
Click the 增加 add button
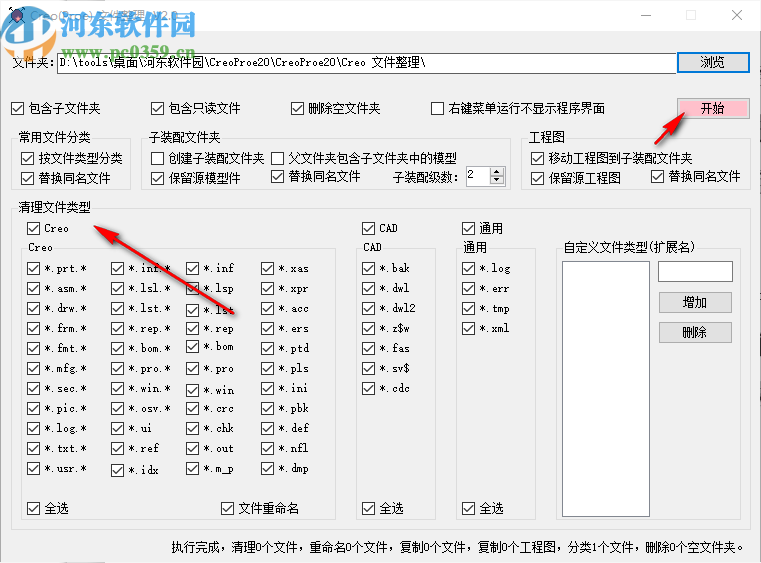coord(695,302)
